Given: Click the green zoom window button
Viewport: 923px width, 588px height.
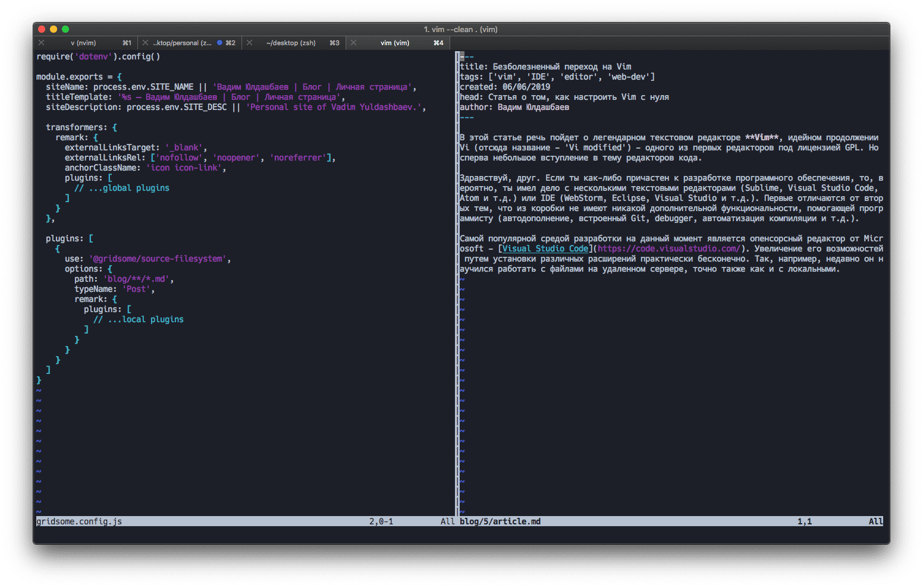Looking at the screenshot, I should (x=65, y=29).
